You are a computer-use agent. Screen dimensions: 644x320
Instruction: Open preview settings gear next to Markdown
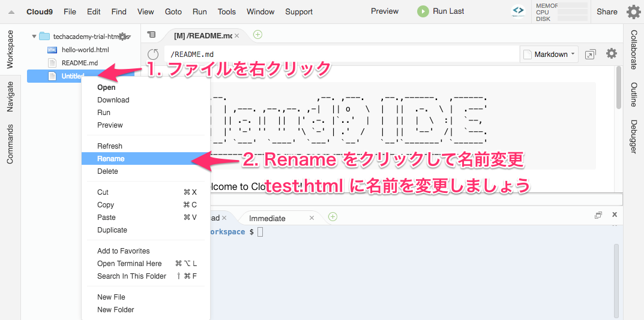pos(611,54)
